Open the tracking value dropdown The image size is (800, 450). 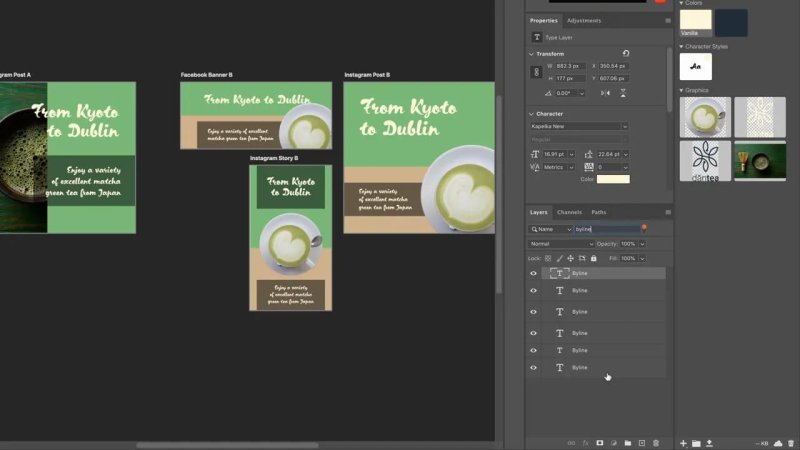click(x=626, y=167)
